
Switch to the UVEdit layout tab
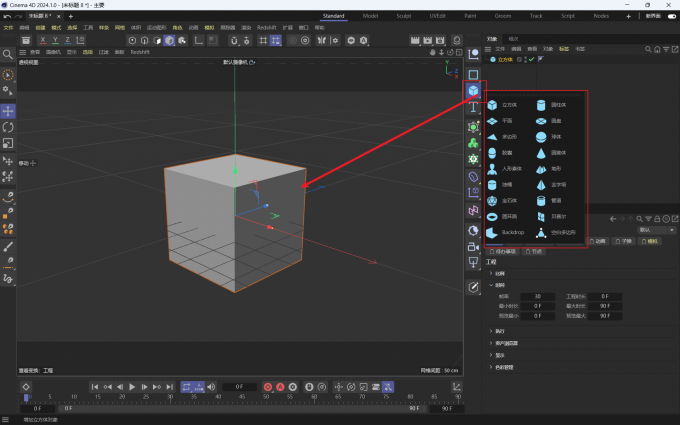437,16
